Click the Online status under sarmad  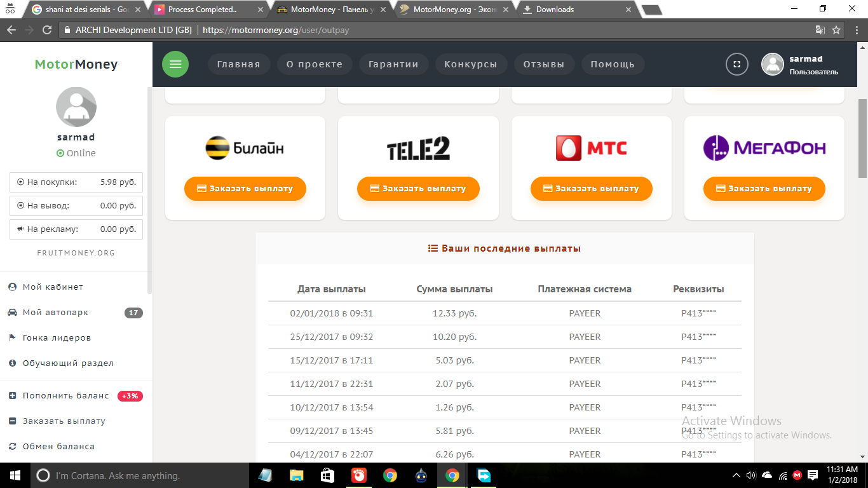(x=76, y=153)
